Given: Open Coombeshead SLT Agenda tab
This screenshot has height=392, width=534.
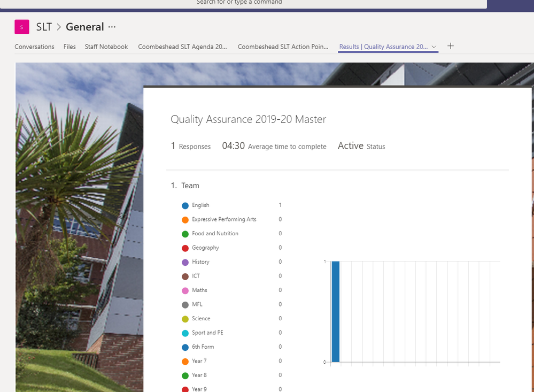Looking at the screenshot, I should 182,47.
